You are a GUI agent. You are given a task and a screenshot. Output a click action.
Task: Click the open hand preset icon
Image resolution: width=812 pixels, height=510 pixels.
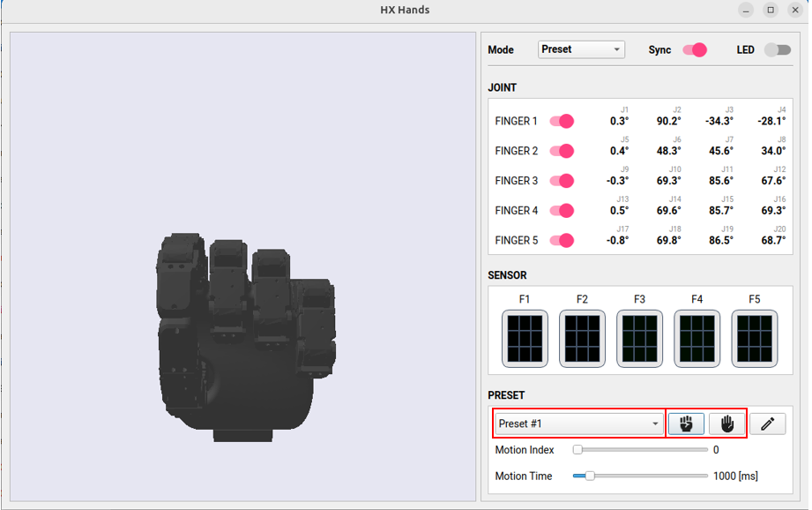point(727,424)
